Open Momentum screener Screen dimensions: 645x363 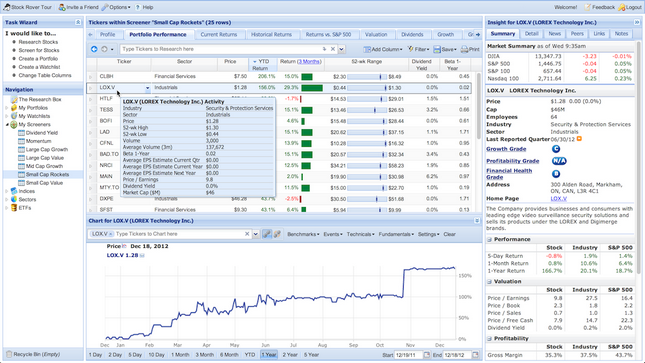[x=39, y=141]
